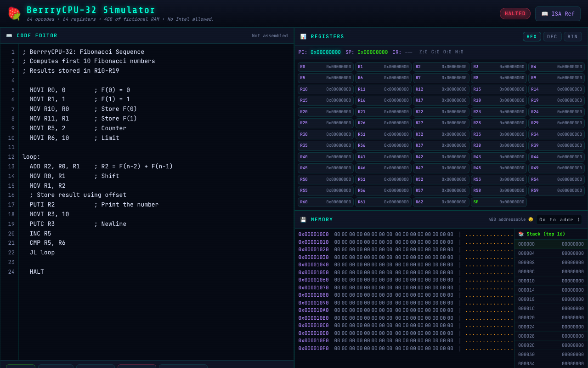This screenshot has height=368, width=588.
Task: Click memory row address 0x00001070
Action: coord(314,287)
